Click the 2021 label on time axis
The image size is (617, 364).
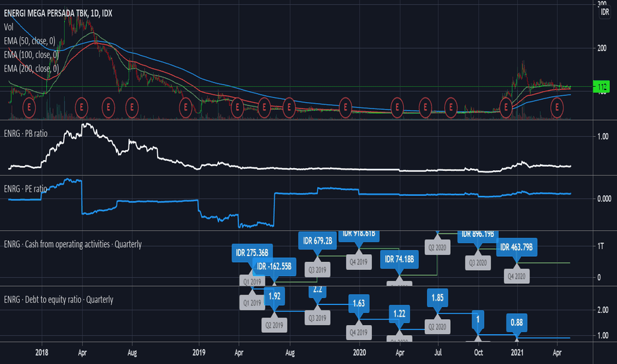[x=517, y=353]
